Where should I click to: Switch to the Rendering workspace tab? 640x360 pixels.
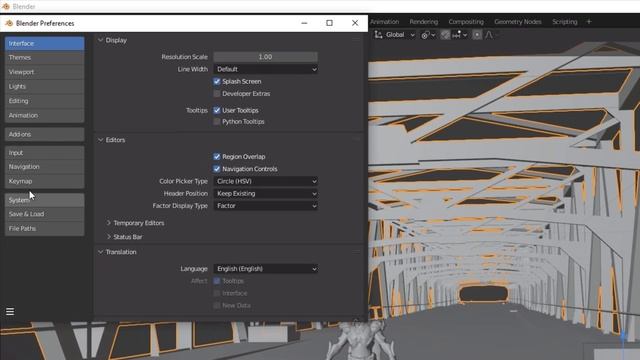pos(424,22)
